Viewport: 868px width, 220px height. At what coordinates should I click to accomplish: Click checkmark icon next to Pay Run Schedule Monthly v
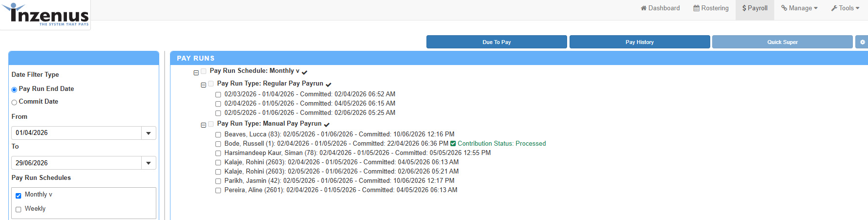pyautogui.click(x=304, y=72)
